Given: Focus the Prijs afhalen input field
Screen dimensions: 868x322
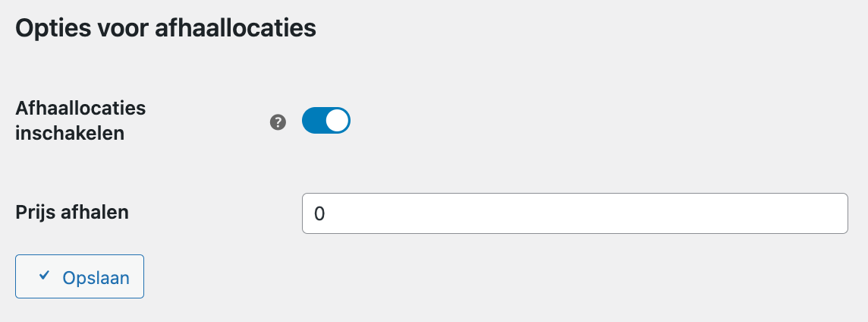Looking at the screenshot, I should [x=574, y=213].
